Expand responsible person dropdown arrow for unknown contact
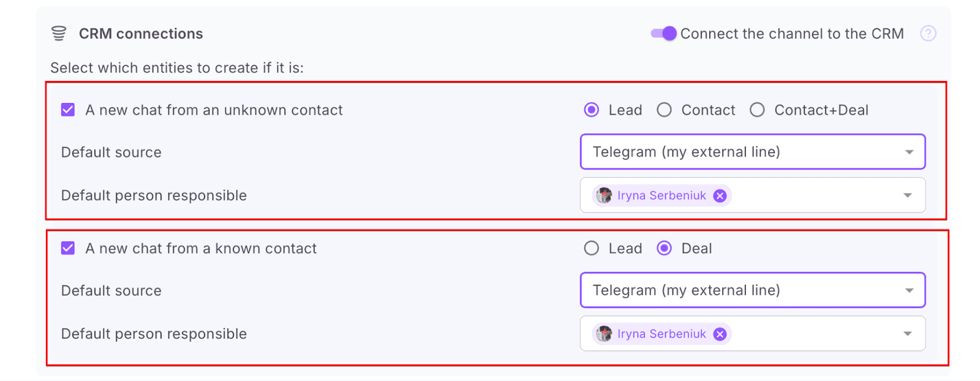Image resolution: width=980 pixels, height=381 pixels. [908, 196]
